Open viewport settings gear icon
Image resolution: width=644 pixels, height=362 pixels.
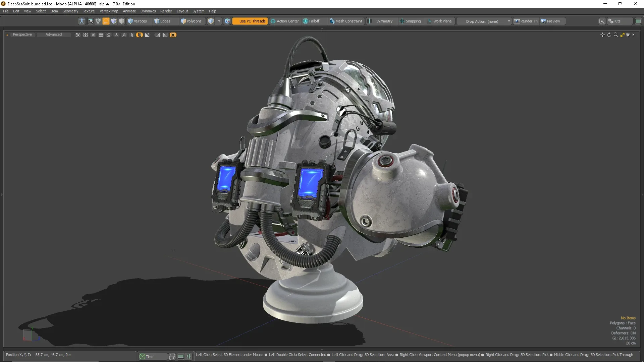(x=628, y=35)
